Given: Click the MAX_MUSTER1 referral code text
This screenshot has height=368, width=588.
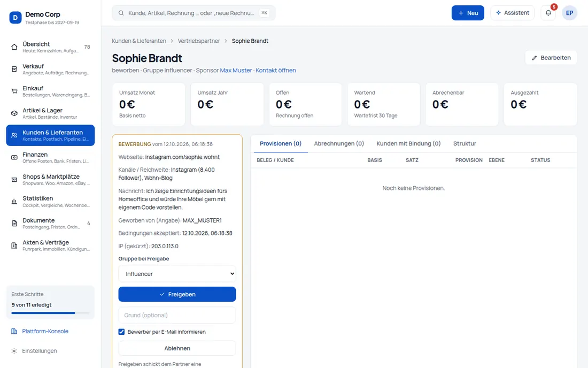Looking at the screenshot, I should (202, 220).
